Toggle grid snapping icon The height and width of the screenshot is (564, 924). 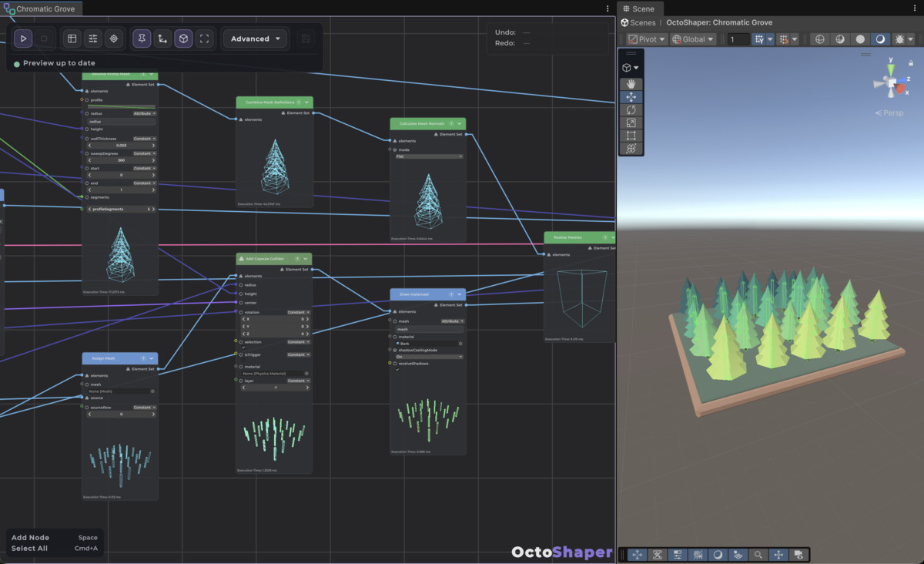tap(784, 39)
